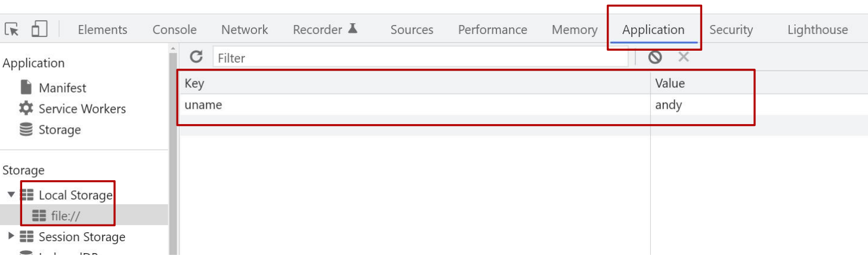Open the Service Workers section
The image size is (868, 274).
point(82,109)
